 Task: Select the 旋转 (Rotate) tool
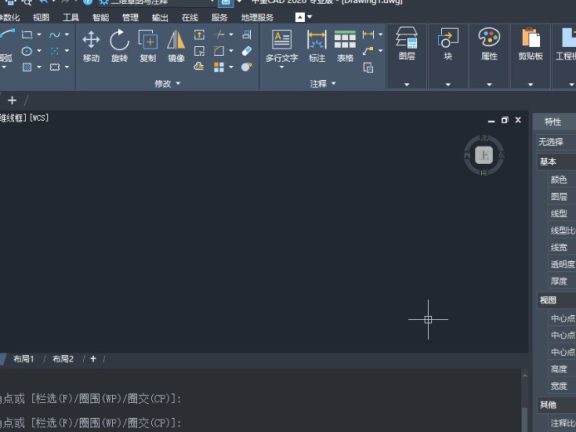119,46
